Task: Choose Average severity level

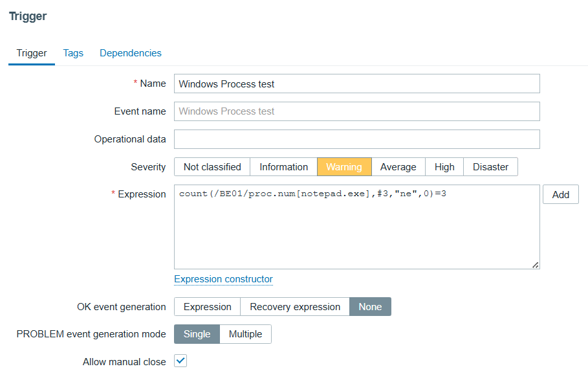Action: tap(398, 167)
